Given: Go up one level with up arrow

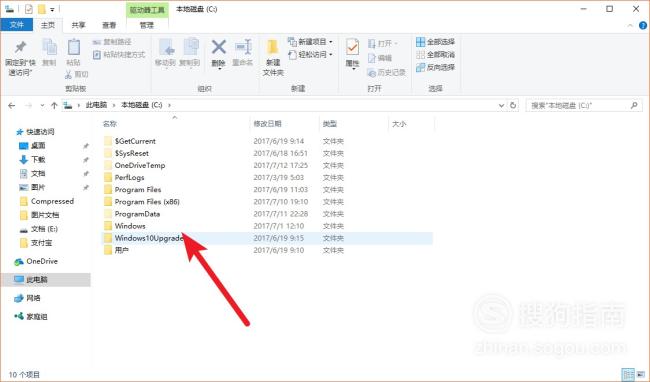Looking at the screenshot, I should (x=54, y=106).
